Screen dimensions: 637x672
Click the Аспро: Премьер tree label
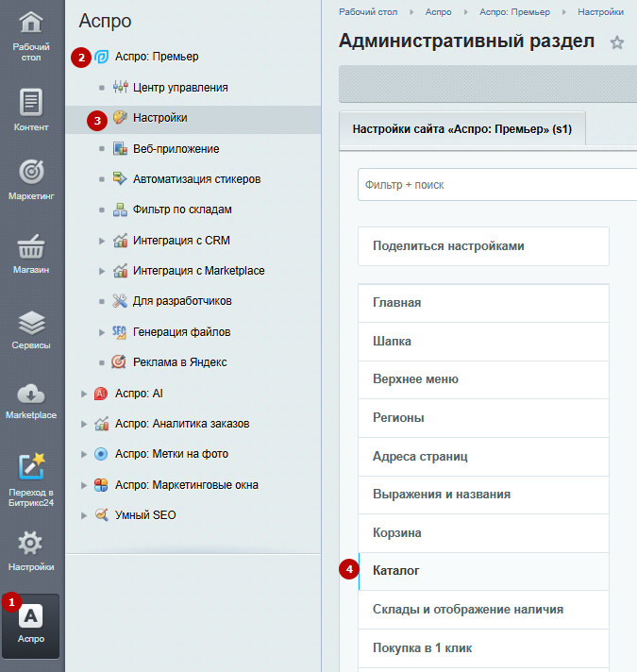coord(157,57)
